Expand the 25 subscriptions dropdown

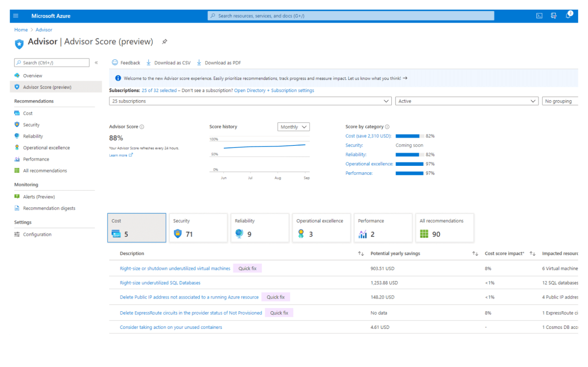[x=250, y=101]
